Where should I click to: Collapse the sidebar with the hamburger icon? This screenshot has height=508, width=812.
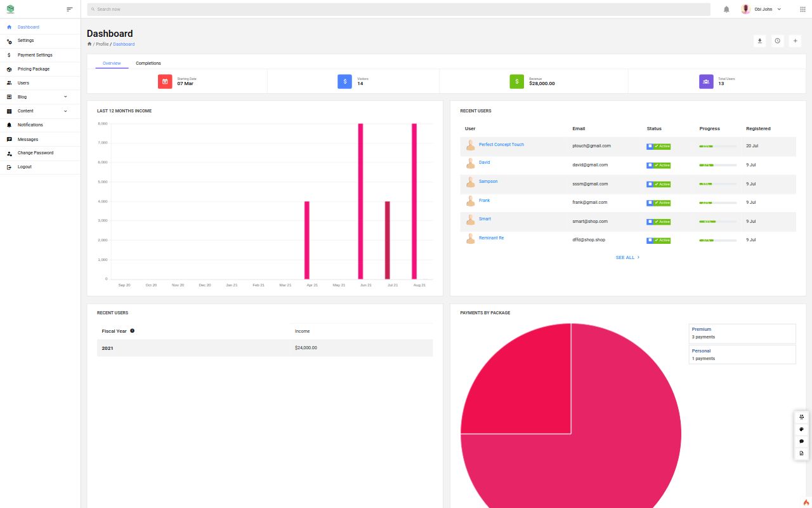click(x=70, y=9)
